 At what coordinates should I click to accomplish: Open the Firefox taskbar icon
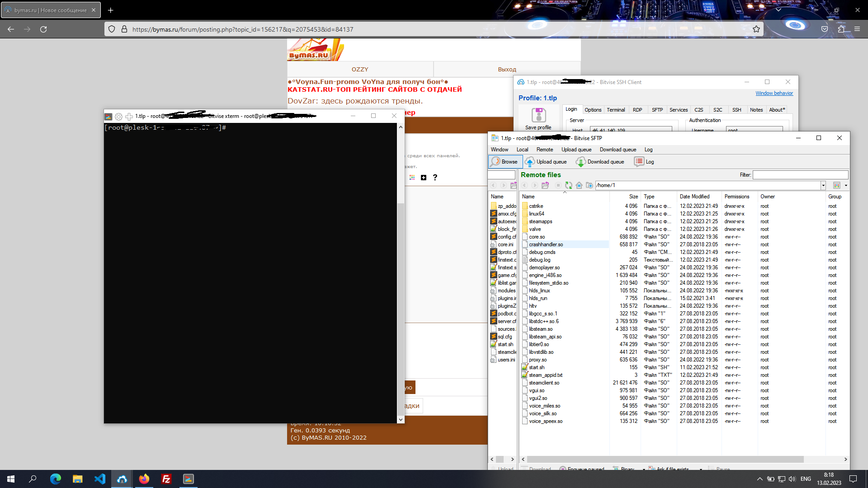click(144, 479)
